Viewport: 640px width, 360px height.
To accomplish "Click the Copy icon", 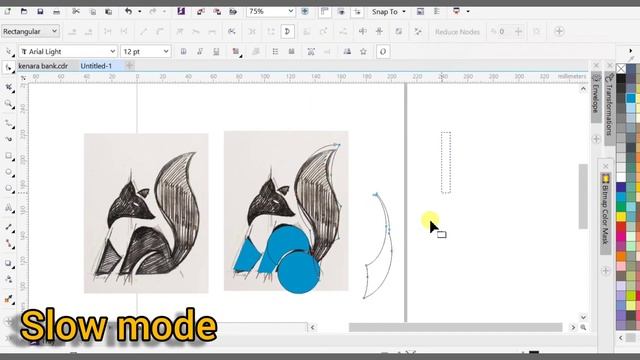I will click(93, 11).
